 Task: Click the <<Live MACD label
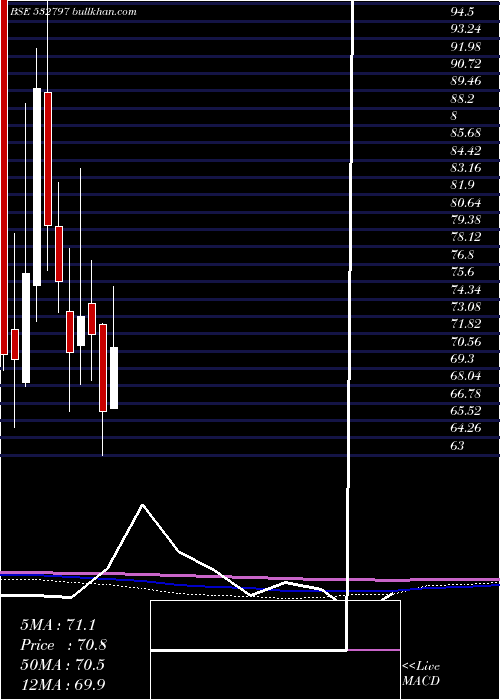point(421,674)
